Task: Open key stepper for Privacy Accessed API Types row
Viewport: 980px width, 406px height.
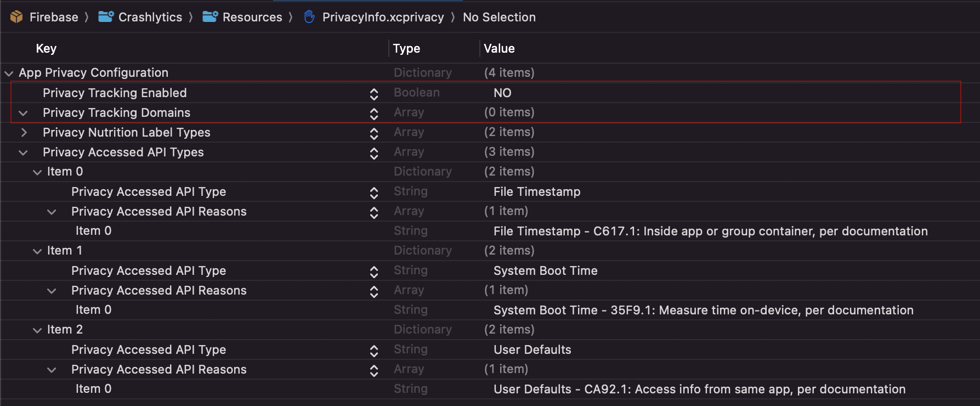Action: [x=374, y=153]
